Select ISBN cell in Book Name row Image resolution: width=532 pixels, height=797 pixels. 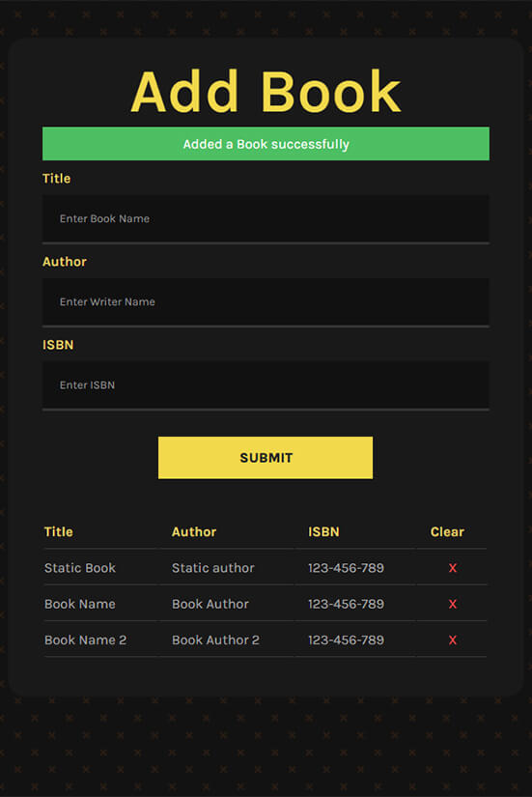(x=346, y=604)
